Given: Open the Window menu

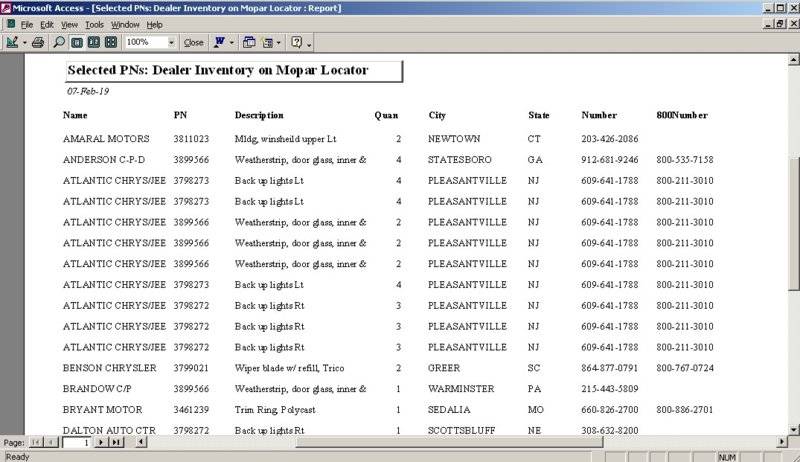Looking at the screenshot, I should pos(125,24).
